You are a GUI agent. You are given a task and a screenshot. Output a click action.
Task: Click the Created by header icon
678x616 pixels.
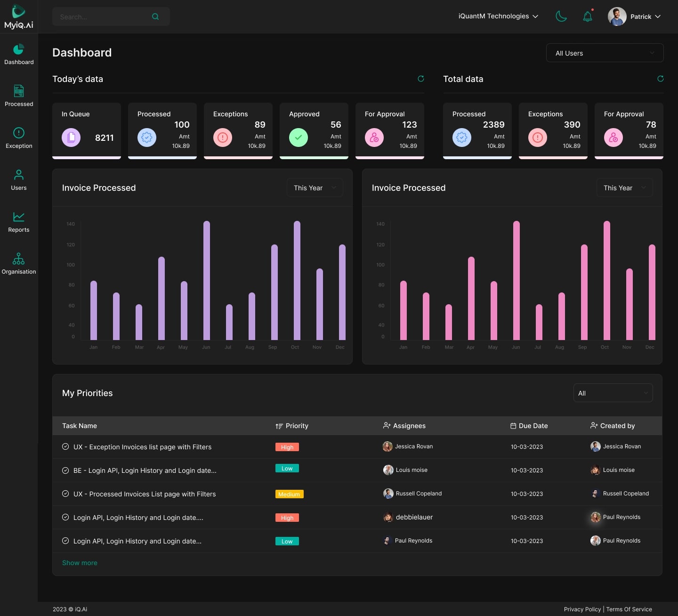594,425
